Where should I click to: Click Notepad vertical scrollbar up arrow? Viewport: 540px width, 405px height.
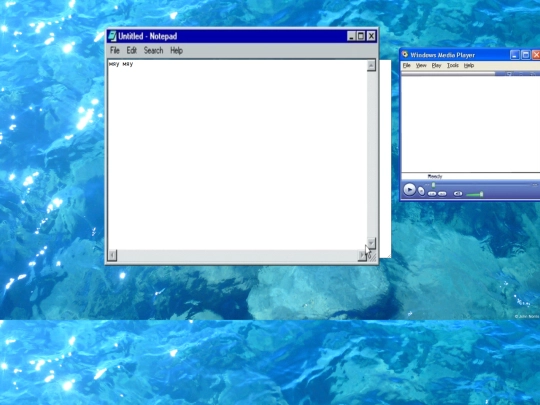(371, 65)
